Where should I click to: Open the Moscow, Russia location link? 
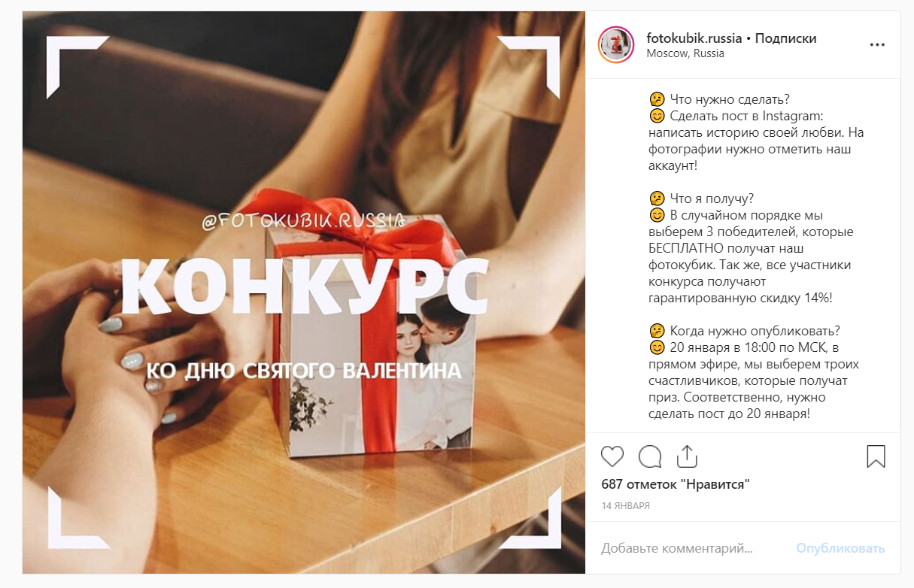tap(685, 53)
